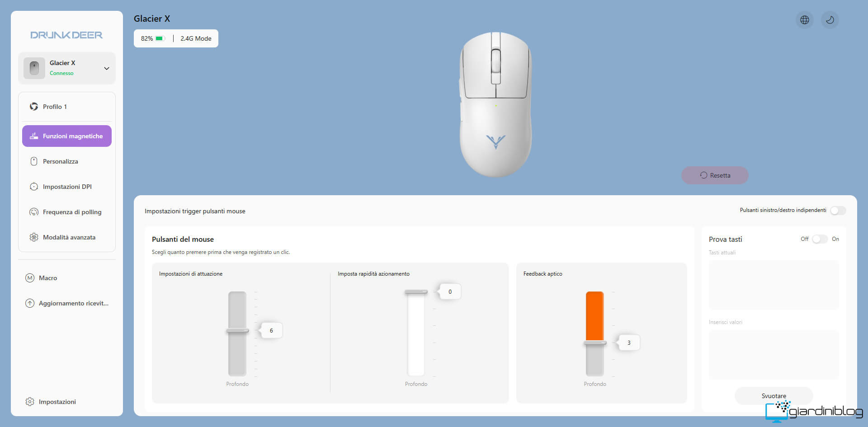
Task: Select Funzioni magnetiche tab
Action: pos(67,136)
